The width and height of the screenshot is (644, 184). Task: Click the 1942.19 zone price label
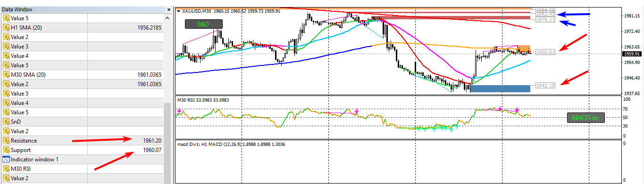pyautogui.click(x=545, y=85)
